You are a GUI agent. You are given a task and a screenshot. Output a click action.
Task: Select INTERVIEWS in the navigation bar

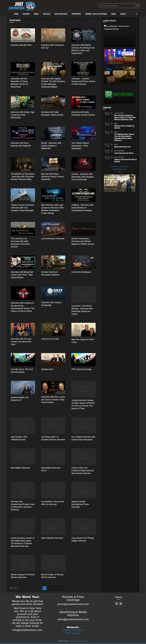76,14
